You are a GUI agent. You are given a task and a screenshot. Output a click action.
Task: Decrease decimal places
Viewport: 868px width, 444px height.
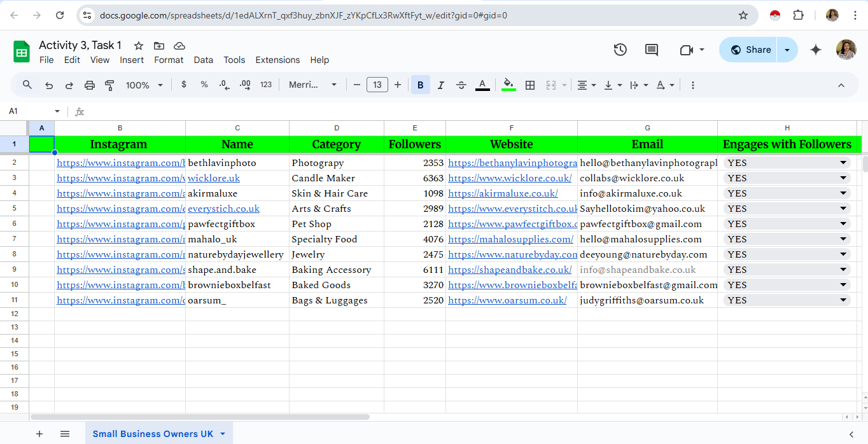click(224, 85)
